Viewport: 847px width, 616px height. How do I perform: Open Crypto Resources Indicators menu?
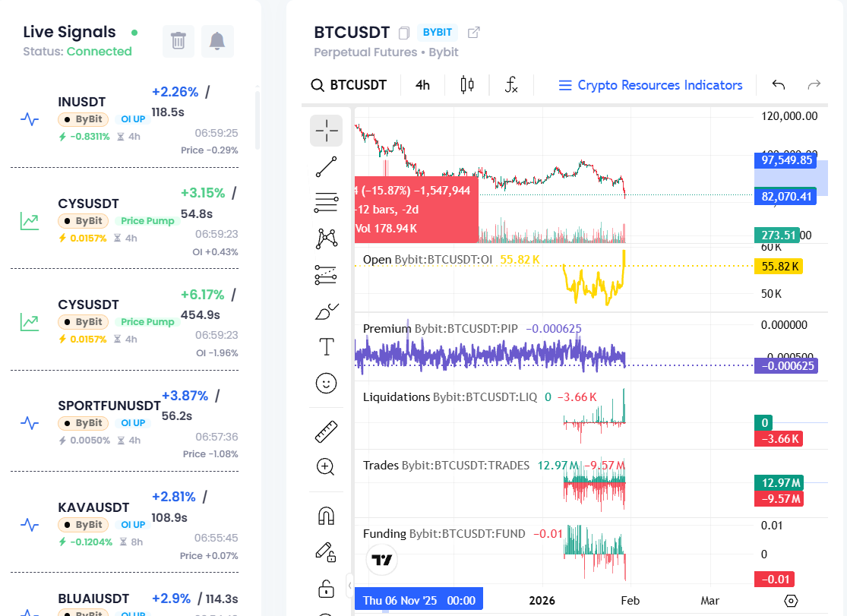coord(650,85)
